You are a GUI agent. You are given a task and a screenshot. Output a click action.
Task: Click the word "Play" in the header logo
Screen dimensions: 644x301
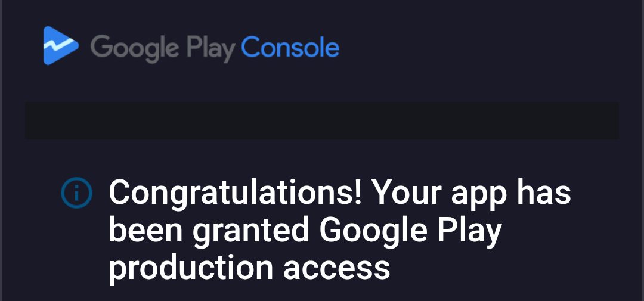pos(210,48)
